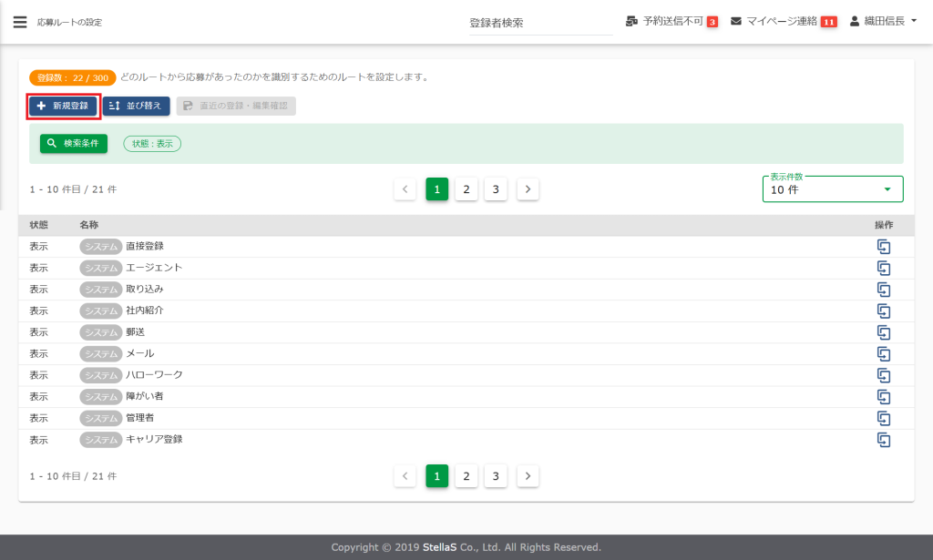Click the copy icon for キャリア登録 row
The width and height of the screenshot is (933, 560).
883,440
